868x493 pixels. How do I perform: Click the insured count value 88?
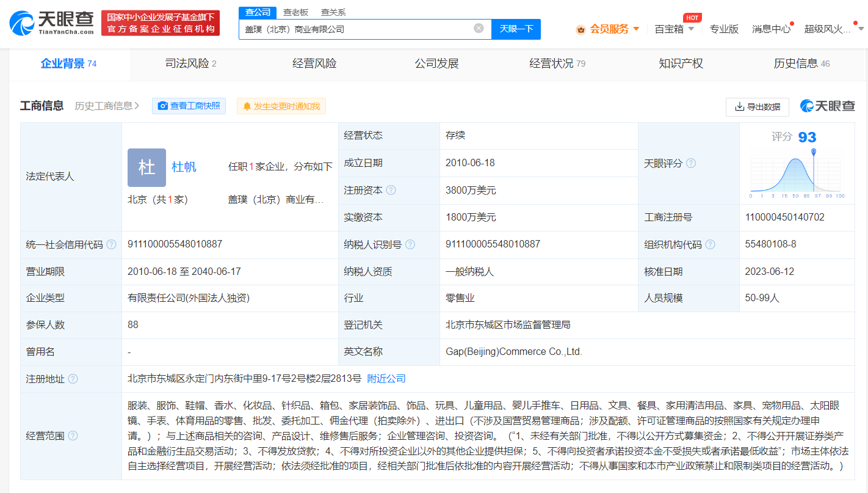pos(133,325)
